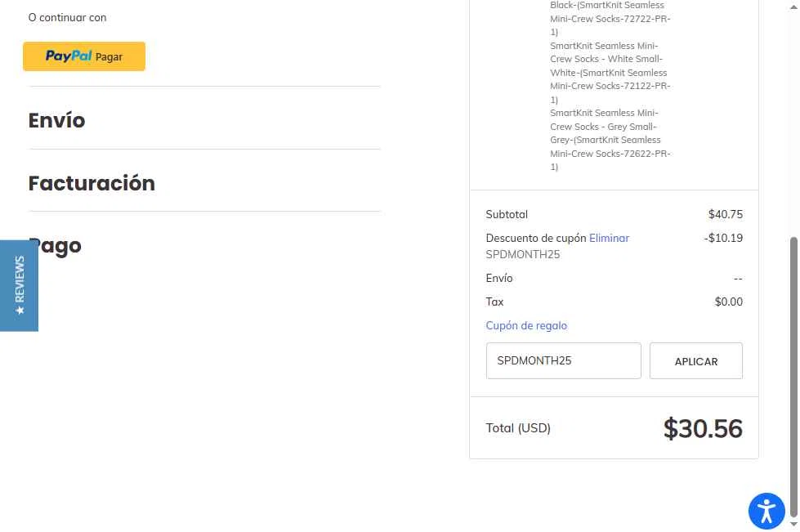Screen dimensions: 800x532
Task: Click the Total (USD) label
Action: pyautogui.click(x=518, y=428)
